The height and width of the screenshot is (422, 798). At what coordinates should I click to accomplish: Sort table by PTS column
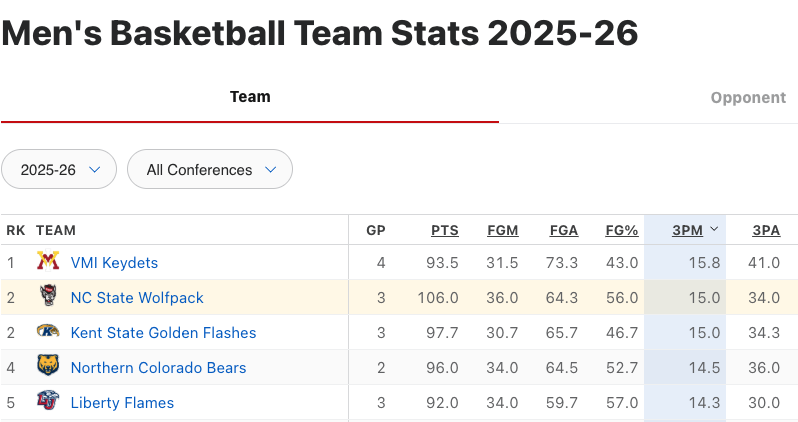coord(445,230)
